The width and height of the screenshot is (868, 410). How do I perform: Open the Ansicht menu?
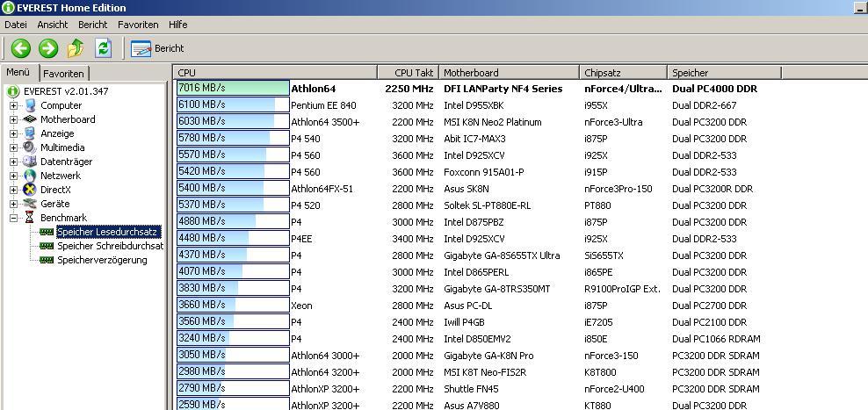tap(53, 25)
